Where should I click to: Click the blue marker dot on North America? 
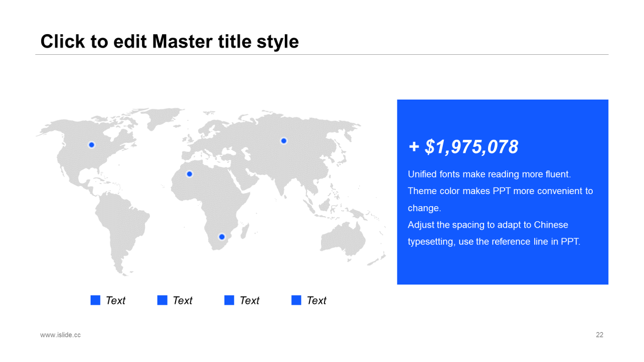click(92, 145)
